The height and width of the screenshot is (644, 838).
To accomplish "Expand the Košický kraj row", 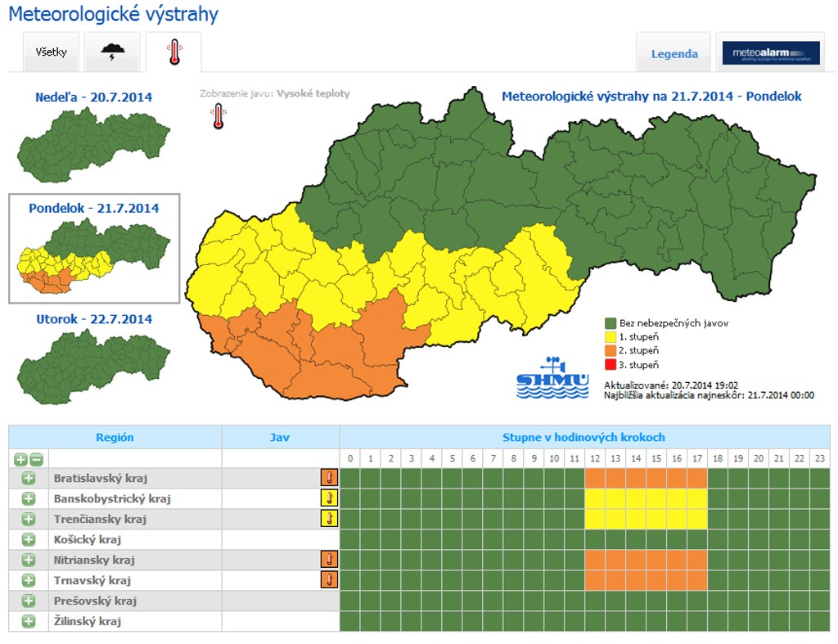I will (29, 539).
